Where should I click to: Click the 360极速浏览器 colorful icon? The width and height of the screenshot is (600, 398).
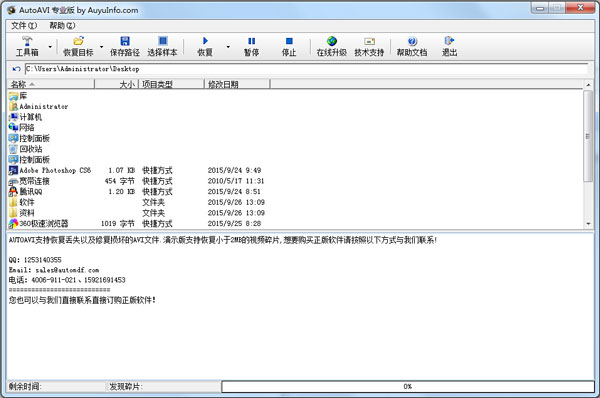[x=13, y=223]
